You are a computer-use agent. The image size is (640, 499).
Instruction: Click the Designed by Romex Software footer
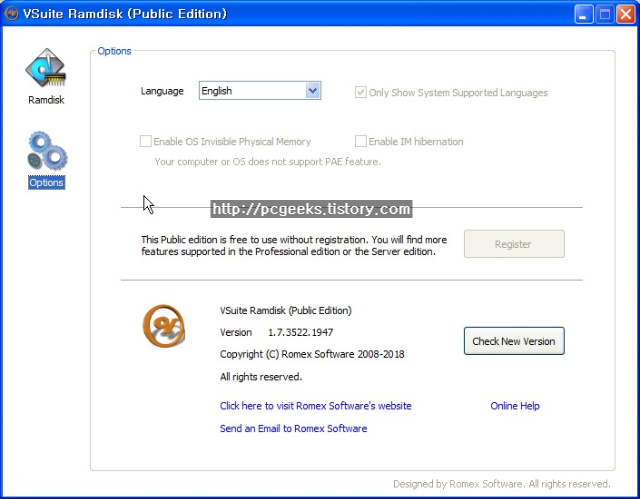(x=502, y=484)
